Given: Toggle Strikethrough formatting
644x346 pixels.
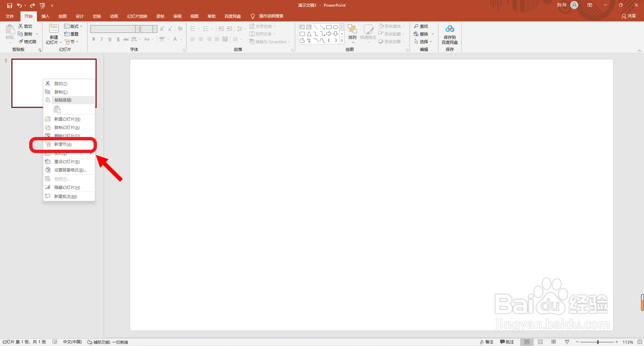Looking at the screenshot, I should tap(126, 39).
